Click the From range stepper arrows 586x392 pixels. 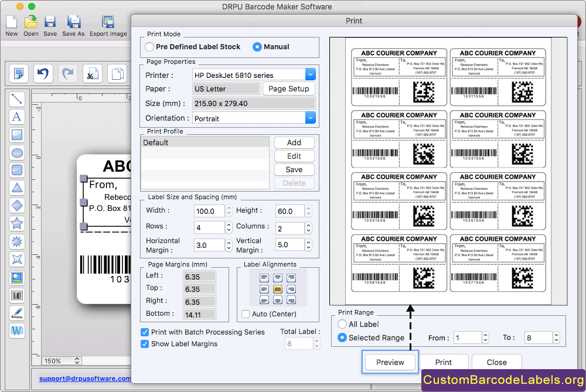[x=485, y=338]
